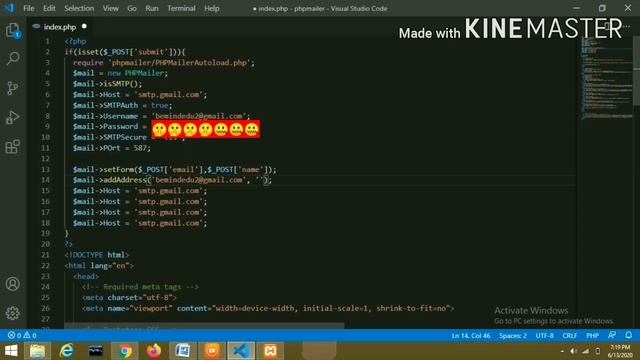Open the notifications bell in the status bar
640x360 pixels.
pyautogui.click(x=629, y=335)
